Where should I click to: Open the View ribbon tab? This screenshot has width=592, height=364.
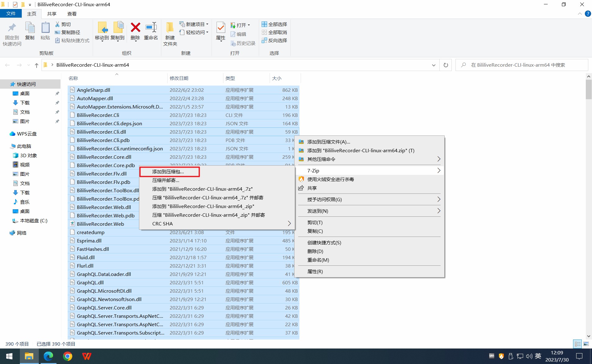[72, 14]
